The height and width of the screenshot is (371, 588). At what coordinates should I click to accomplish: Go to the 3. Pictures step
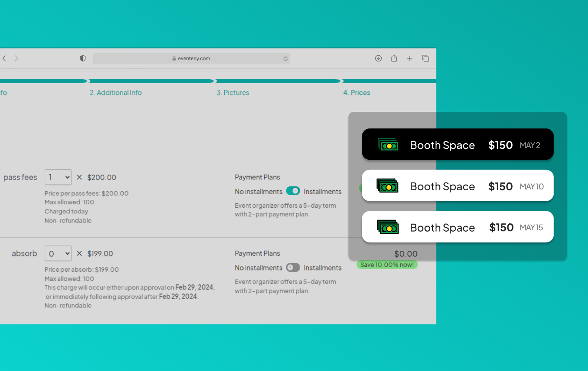(x=233, y=93)
